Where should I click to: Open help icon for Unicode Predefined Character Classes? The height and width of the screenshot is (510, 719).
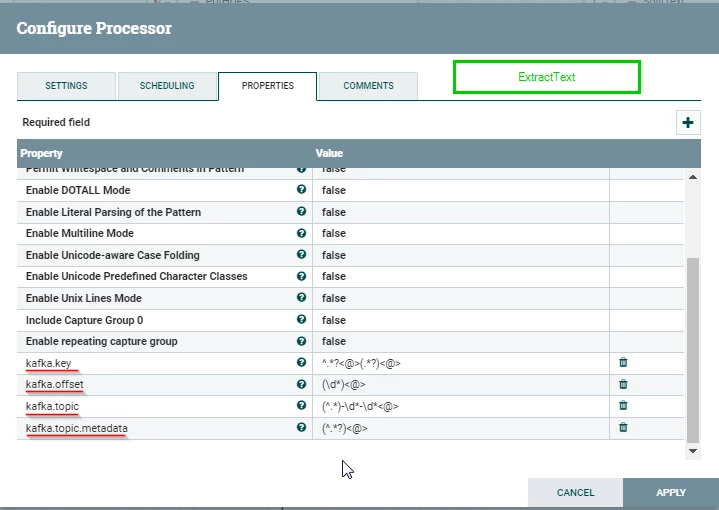tap(301, 276)
